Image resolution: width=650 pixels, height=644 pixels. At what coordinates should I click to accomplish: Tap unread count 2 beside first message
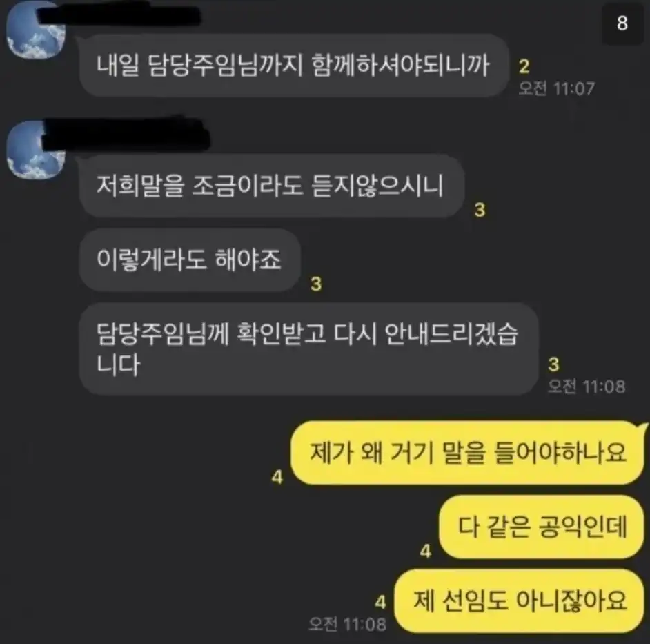[524, 66]
